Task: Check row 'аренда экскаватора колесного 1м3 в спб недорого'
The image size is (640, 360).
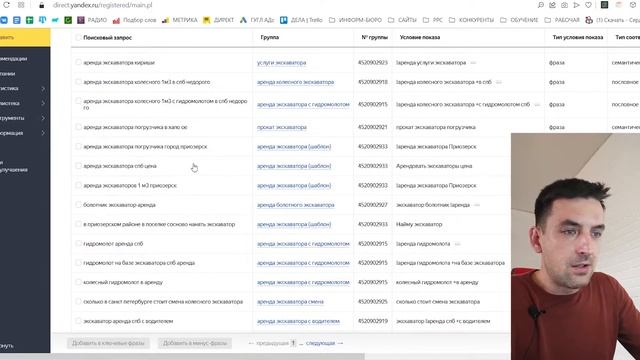Action: pyautogui.click(x=78, y=82)
